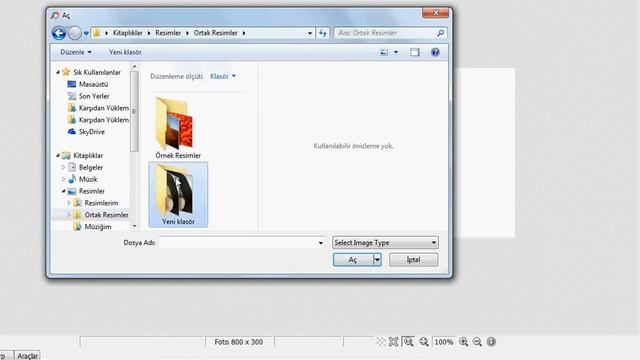Click Yeni klasör in the toolbar
Image resolution: width=640 pixels, height=360 pixels.
click(x=125, y=52)
